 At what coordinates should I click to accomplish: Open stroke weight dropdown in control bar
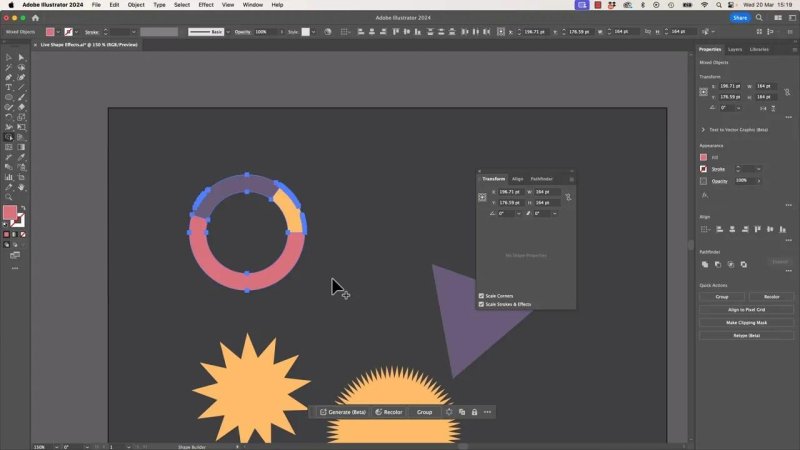click(134, 32)
